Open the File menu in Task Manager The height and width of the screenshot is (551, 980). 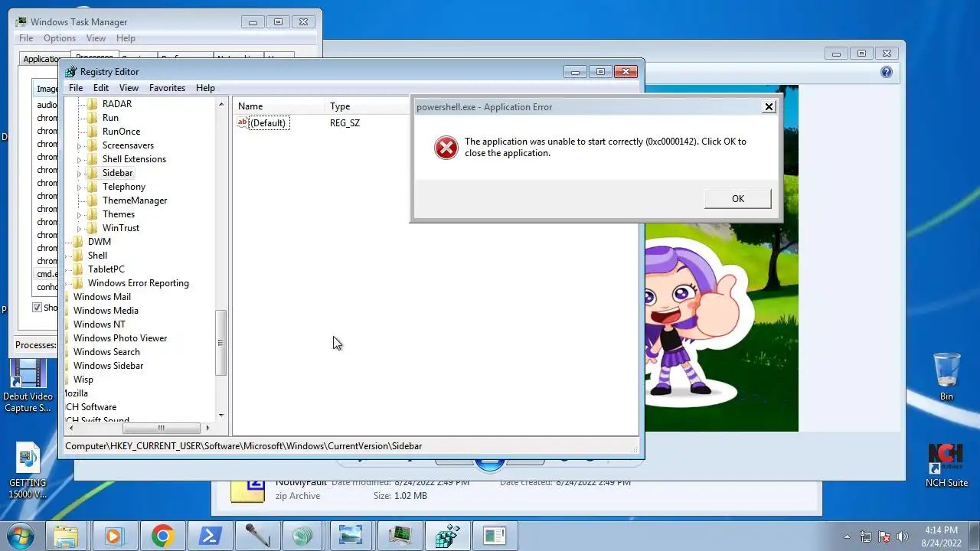point(26,38)
